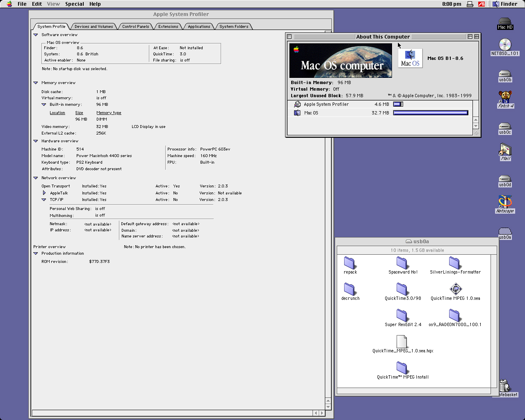Open the File menu
Screen dimensions: 525x420
click(22, 4)
